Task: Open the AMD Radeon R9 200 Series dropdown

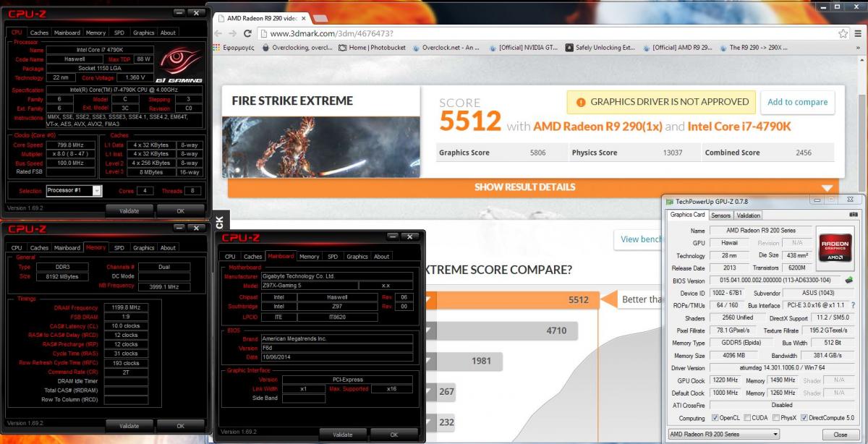Action: tap(723, 434)
